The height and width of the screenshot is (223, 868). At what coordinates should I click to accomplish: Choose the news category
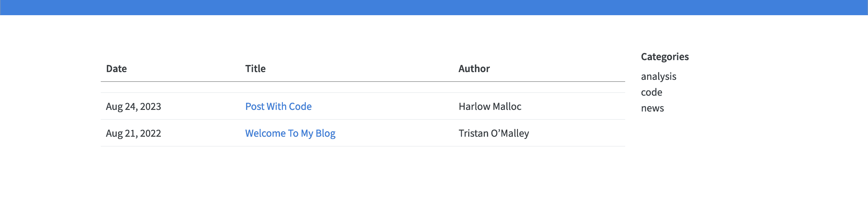[x=652, y=108]
